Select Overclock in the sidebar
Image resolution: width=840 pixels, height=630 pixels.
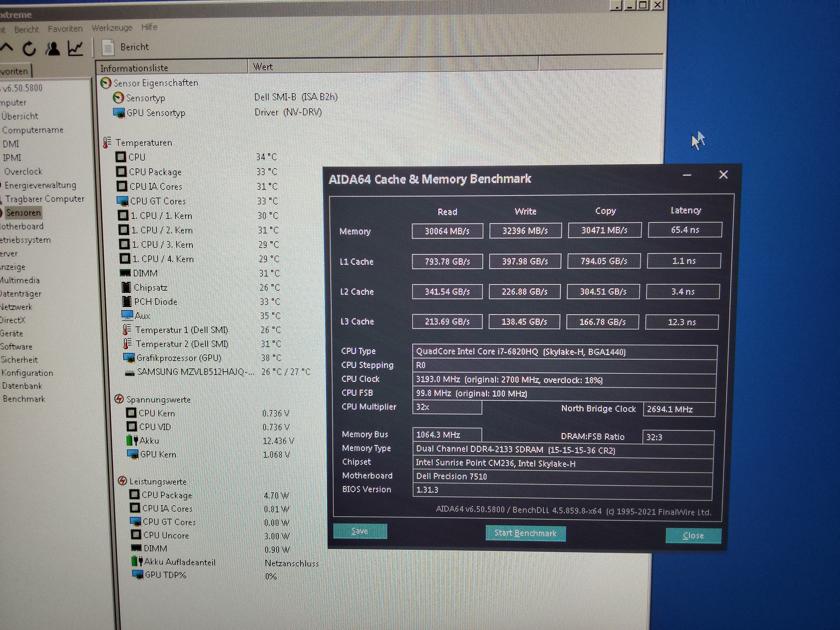click(x=23, y=172)
